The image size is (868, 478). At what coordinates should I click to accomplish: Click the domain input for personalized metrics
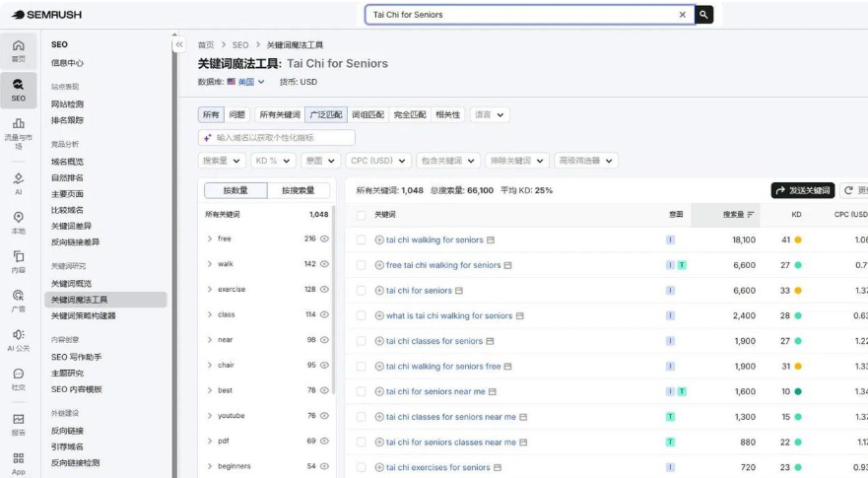(x=277, y=137)
